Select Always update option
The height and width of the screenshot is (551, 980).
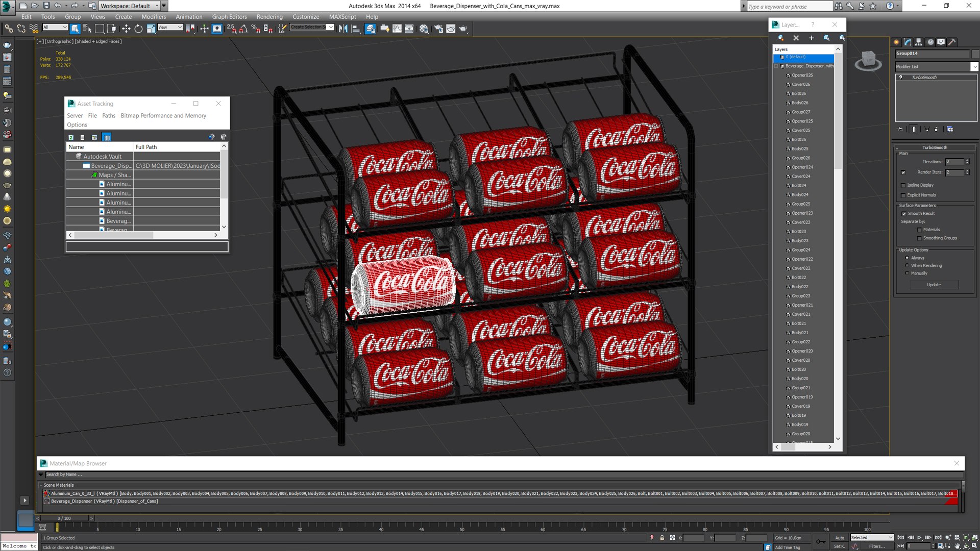tap(907, 258)
